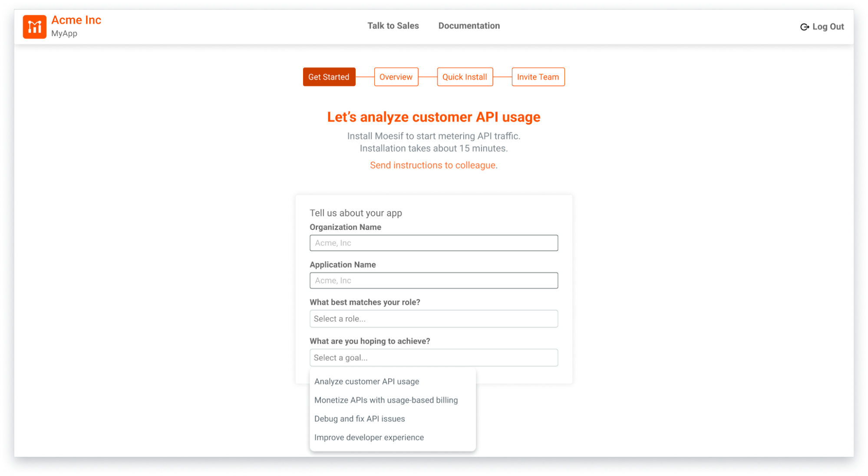
Task: Open the Select a goal dropdown
Action: 433,358
